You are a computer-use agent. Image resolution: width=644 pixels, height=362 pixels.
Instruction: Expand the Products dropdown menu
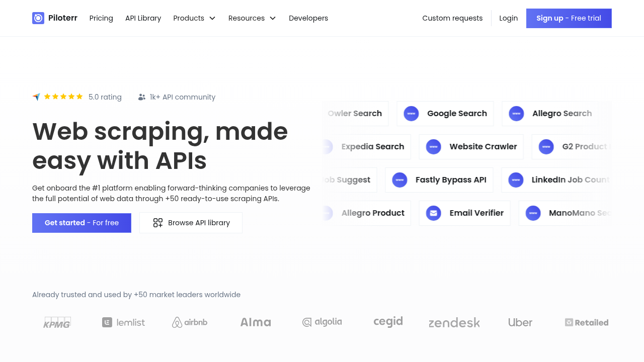(194, 18)
